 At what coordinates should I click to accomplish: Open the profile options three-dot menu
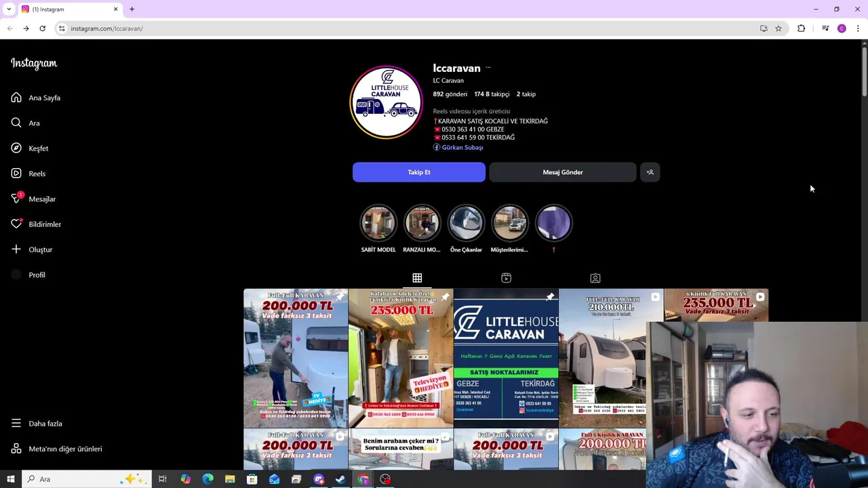[x=488, y=68]
